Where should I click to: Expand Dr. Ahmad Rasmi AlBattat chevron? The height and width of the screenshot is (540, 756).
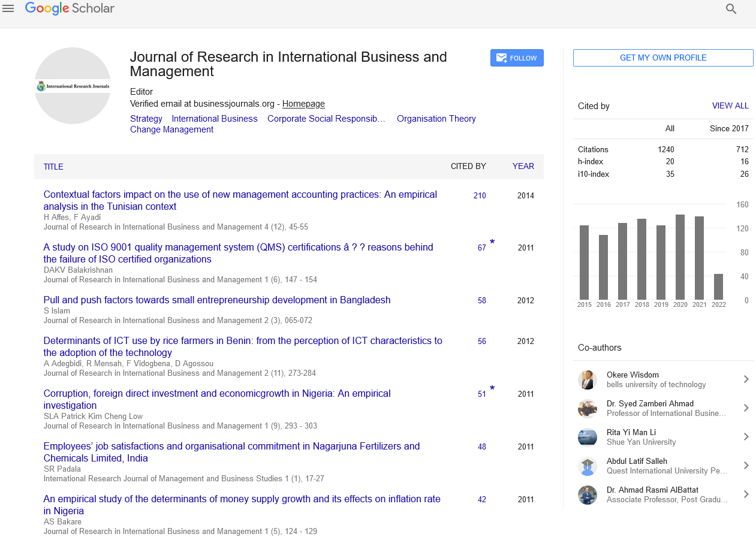pos(746,494)
